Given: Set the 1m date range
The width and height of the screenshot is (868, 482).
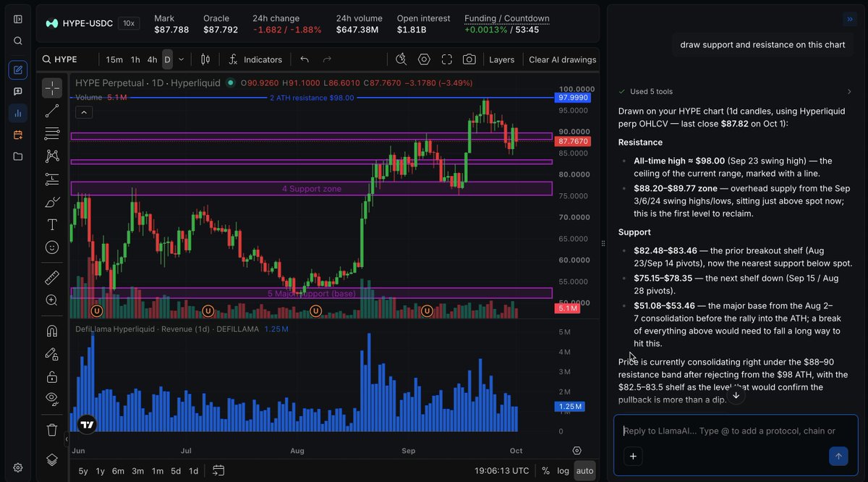Looking at the screenshot, I should 157,471.
